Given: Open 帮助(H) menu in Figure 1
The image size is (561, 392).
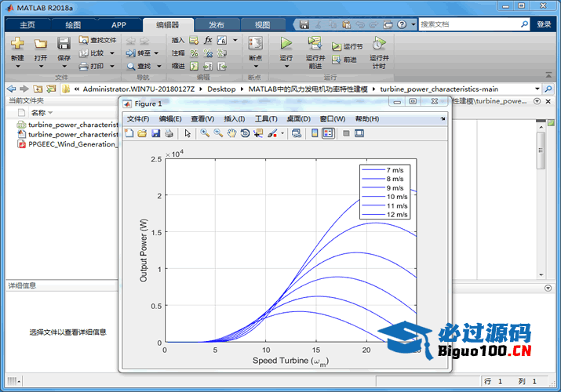Looking at the screenshot, I should (x=367, y=119).
